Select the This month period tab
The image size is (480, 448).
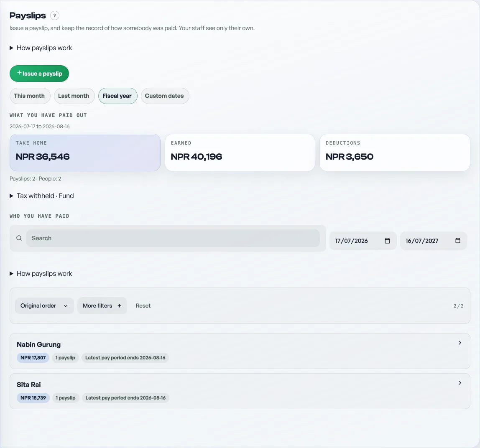pyautogui.click(x=29, y=96)
